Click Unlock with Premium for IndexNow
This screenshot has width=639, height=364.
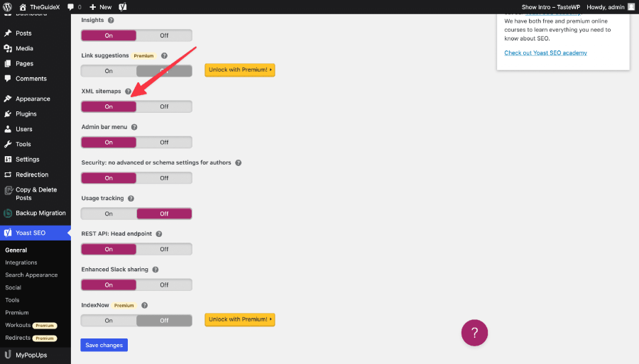click(x=240, y=319)
